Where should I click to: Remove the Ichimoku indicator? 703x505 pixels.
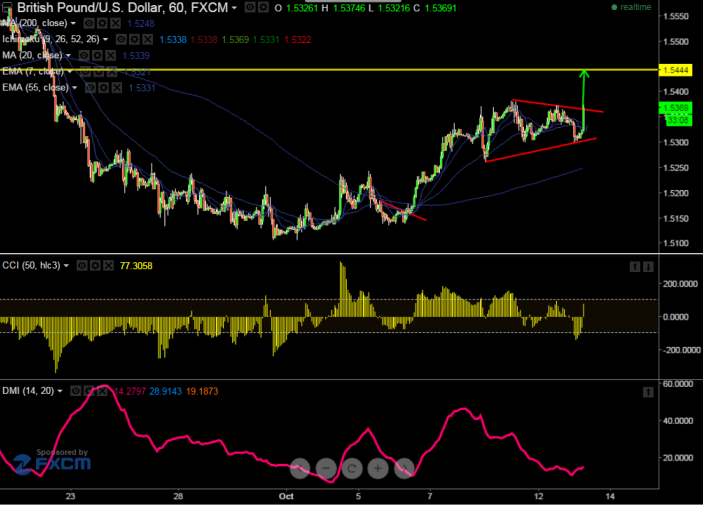pos(148,39)
